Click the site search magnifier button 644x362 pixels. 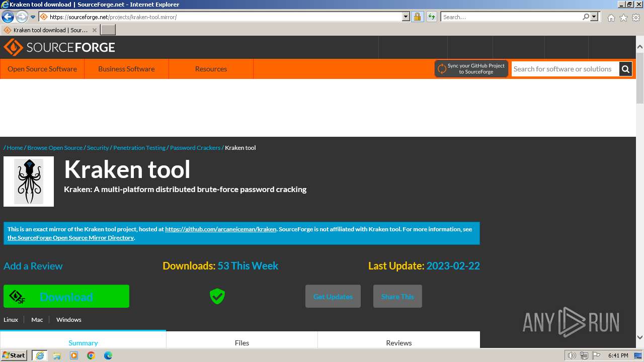(x=625, y=69)
